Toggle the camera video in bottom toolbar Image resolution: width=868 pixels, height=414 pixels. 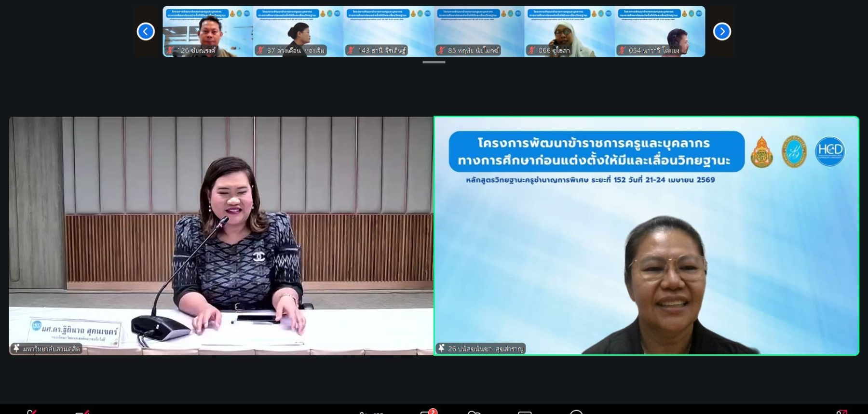tap(82, 411)
